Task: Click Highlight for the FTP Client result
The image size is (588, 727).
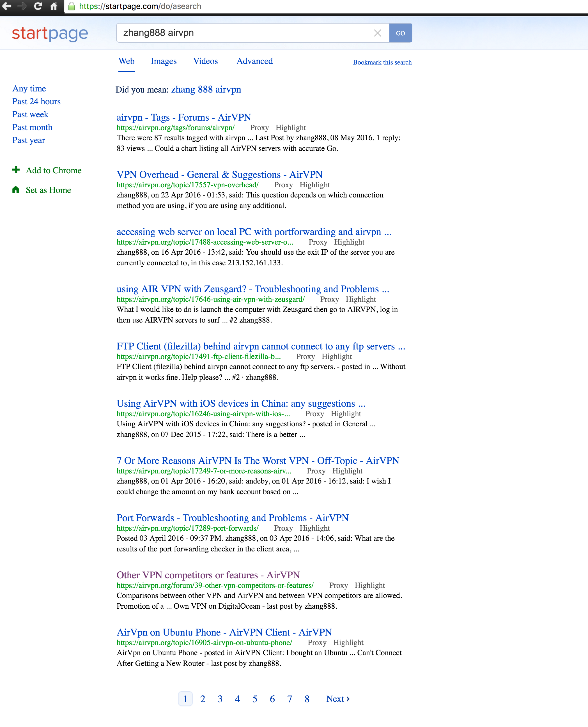Action: click(337, 356)
